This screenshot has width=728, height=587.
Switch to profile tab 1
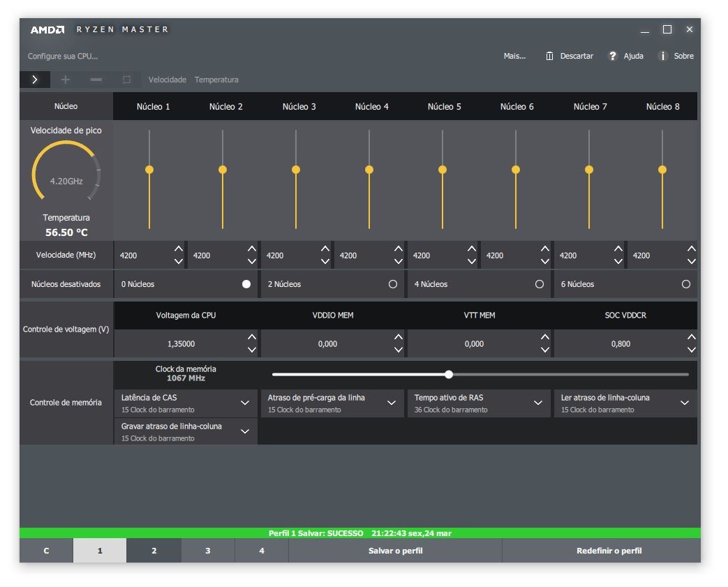(100, 551)
